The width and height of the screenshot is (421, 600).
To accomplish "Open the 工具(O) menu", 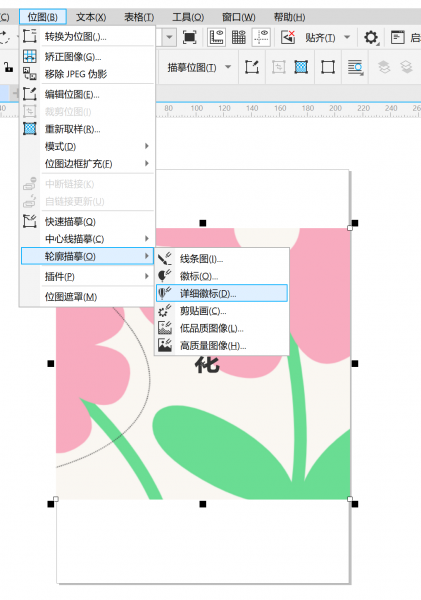I will pyautogui.click(x=188, y=17).
